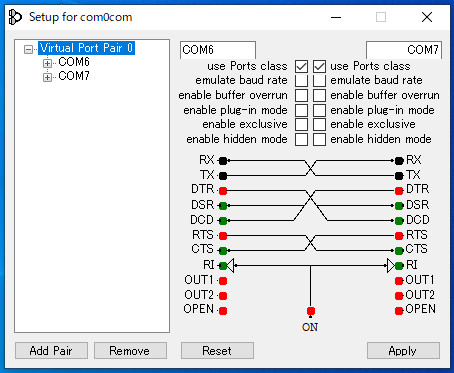Screen dimensions: 454x373
Task: Enable hidden mode for COM6
Action: click(301, 139)
